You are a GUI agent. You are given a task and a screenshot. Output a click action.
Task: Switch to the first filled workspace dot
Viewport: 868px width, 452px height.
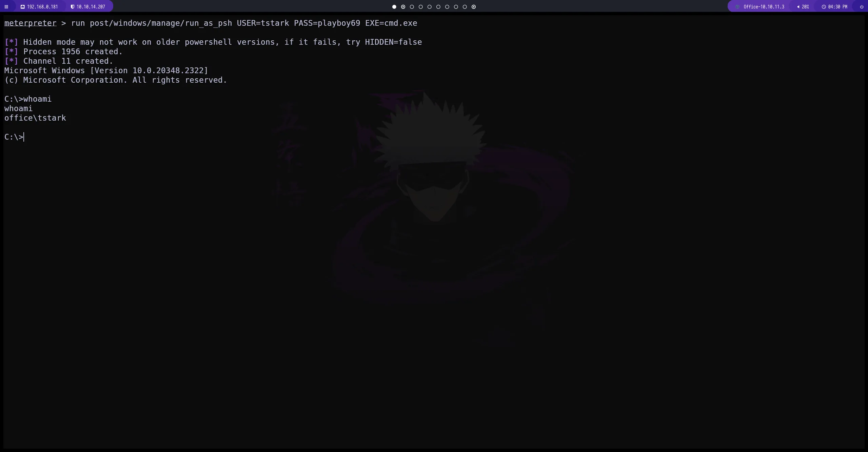coord(394,7)
